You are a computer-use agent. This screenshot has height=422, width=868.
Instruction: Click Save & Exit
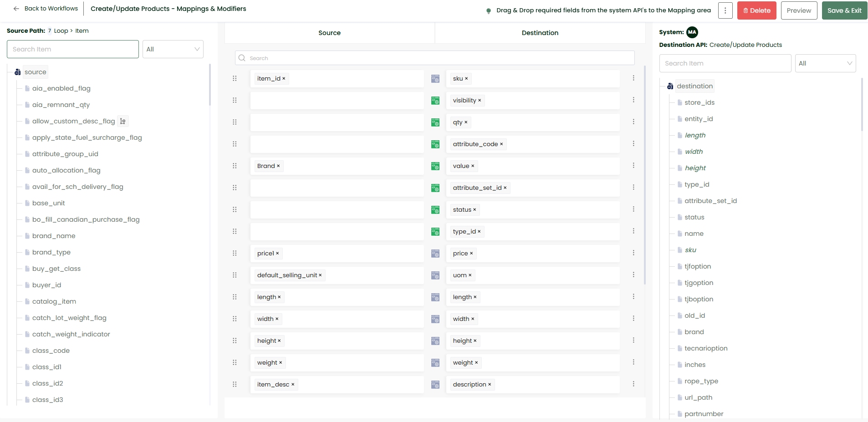[x=844, y=10]
